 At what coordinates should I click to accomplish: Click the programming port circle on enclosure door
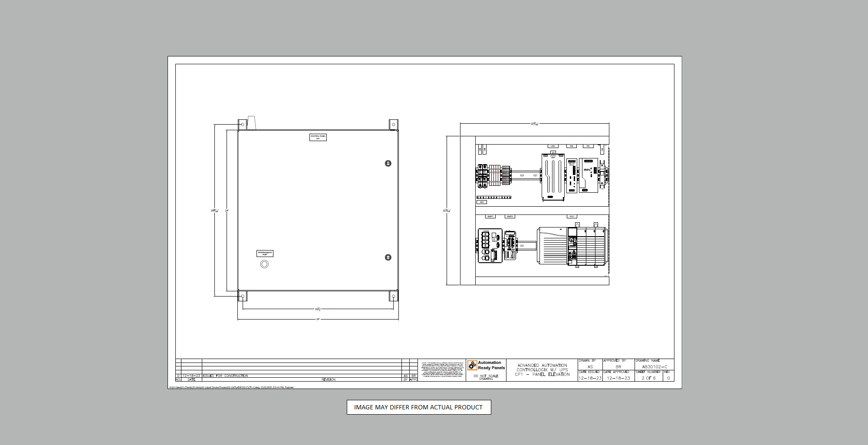click(x=264, y=264)
